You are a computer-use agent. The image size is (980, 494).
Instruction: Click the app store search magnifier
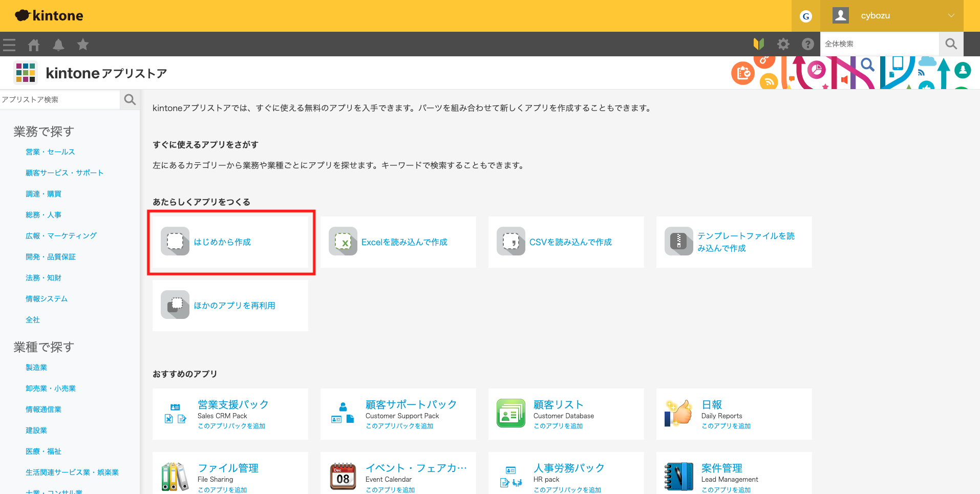tap(130, 99)
